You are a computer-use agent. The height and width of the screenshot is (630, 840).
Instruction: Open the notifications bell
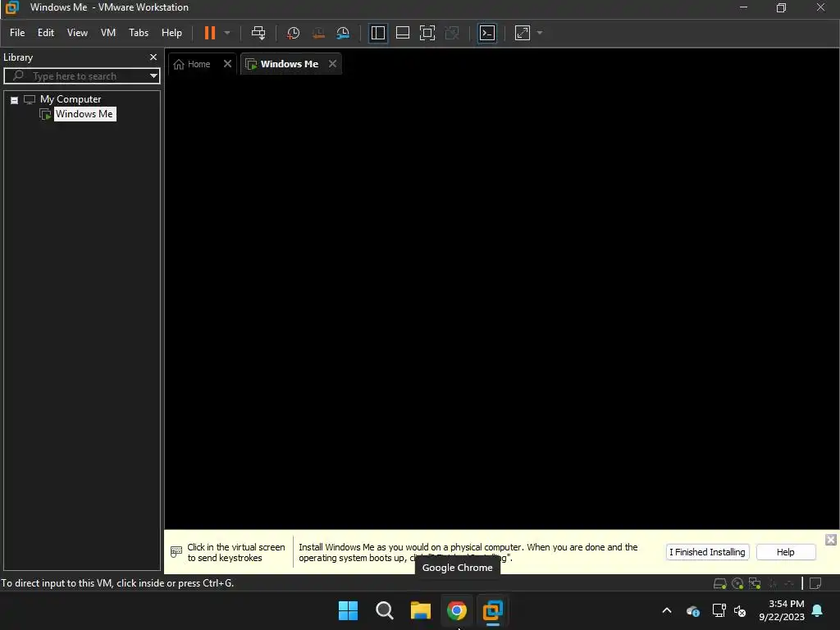click(x=818, y=610)
